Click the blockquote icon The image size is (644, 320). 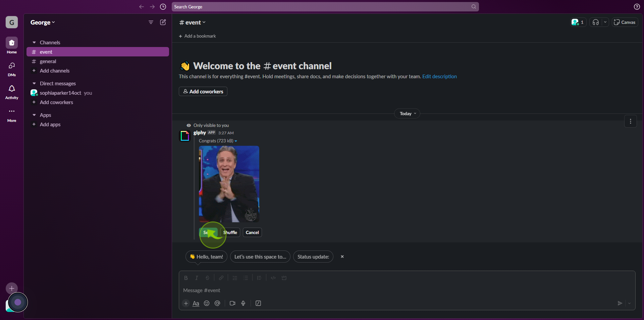(x=259, y=278)
